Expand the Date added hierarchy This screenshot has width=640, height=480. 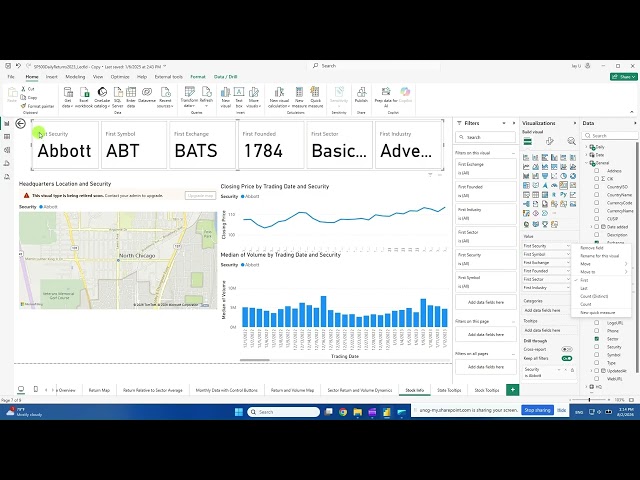(591, 227)
